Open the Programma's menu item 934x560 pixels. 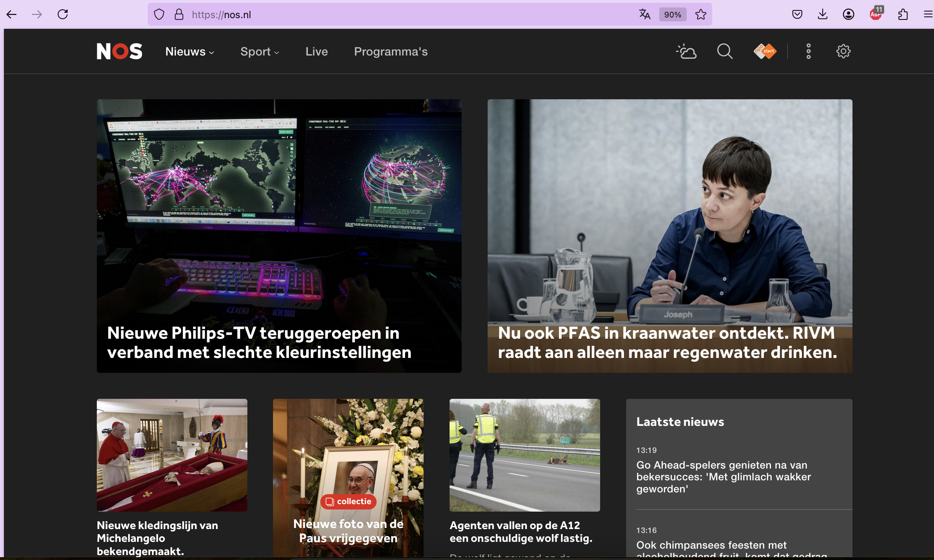(391, 51)
